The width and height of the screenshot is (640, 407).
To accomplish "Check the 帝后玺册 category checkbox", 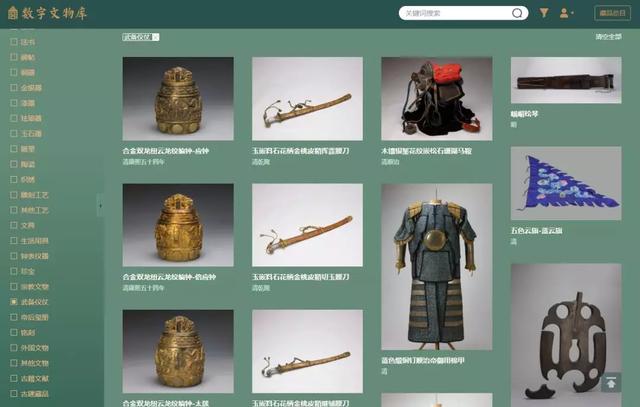I will [14, 317].
